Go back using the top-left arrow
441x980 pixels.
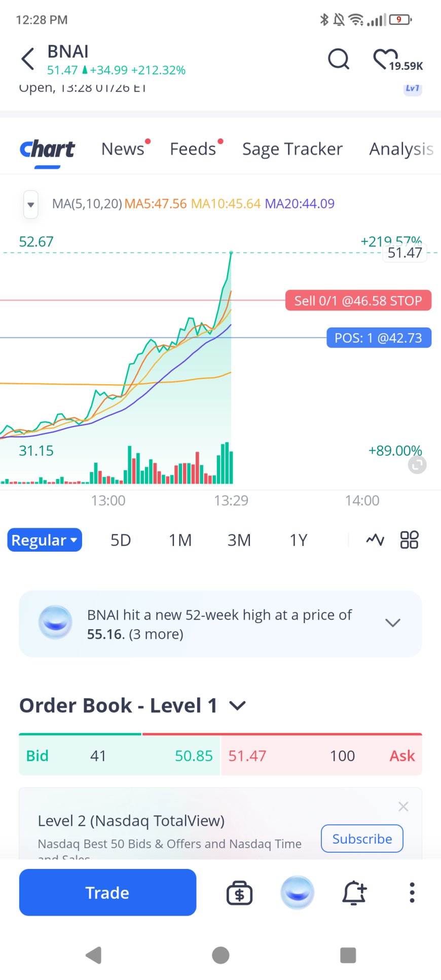tap(28, 59)
